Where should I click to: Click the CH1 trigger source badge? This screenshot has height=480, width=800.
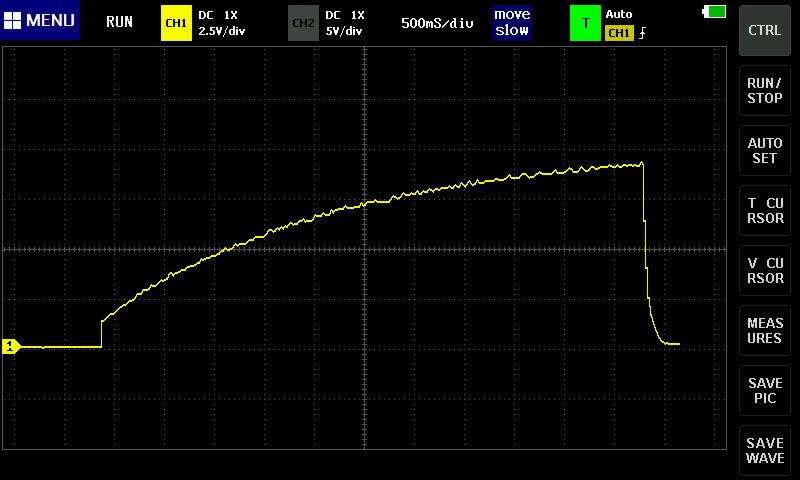pos(619,33)
